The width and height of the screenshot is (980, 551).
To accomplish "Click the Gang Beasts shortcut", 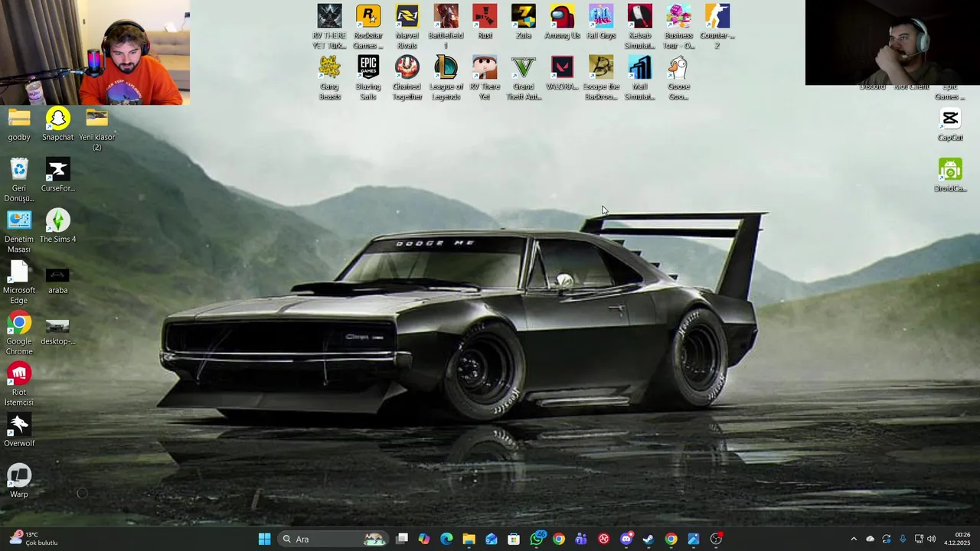I will 329,78.
